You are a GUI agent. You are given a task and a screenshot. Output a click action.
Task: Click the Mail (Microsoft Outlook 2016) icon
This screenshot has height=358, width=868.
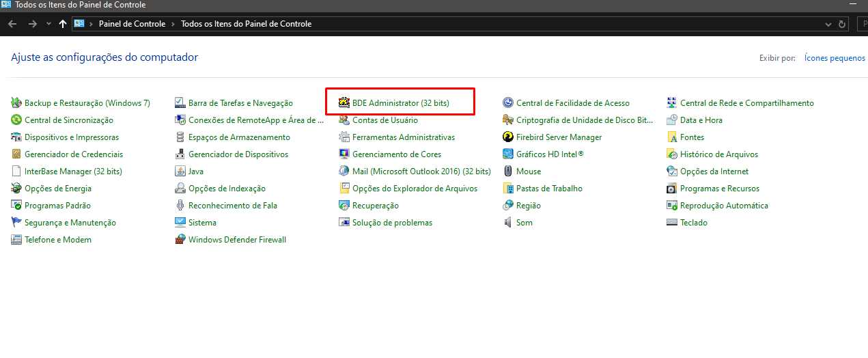pos(345,171)
